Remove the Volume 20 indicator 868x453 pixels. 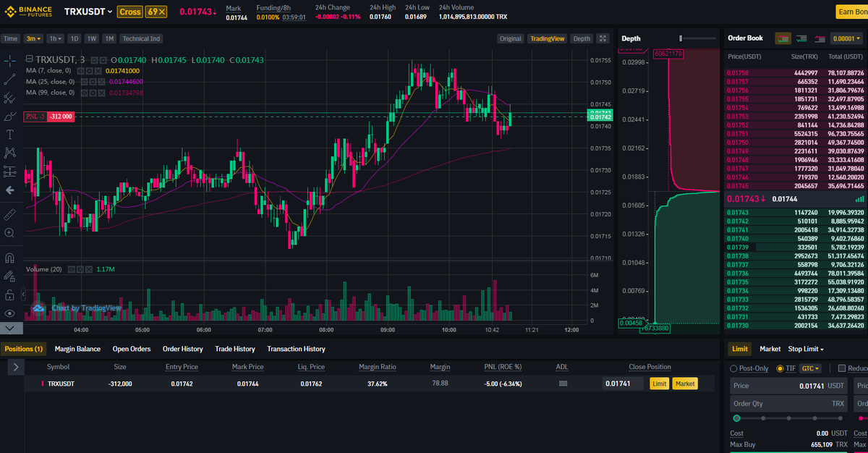(88, 269)
